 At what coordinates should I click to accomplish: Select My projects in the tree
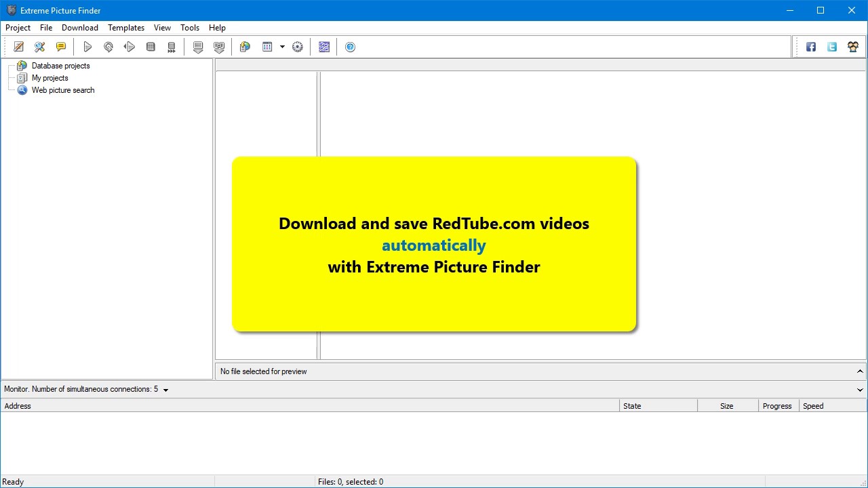pyautogui.click(x=50, y=78)
